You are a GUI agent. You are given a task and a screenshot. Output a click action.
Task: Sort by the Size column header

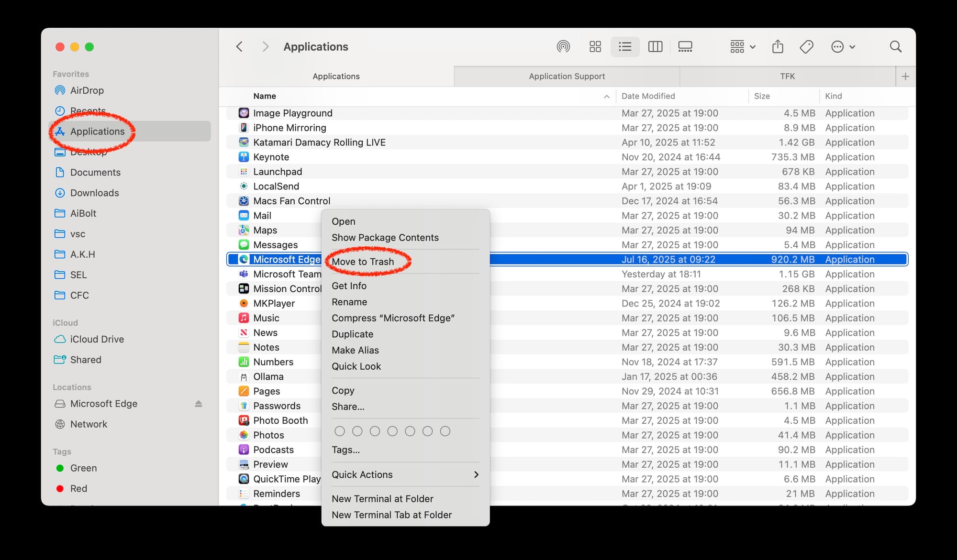point(762,96)
